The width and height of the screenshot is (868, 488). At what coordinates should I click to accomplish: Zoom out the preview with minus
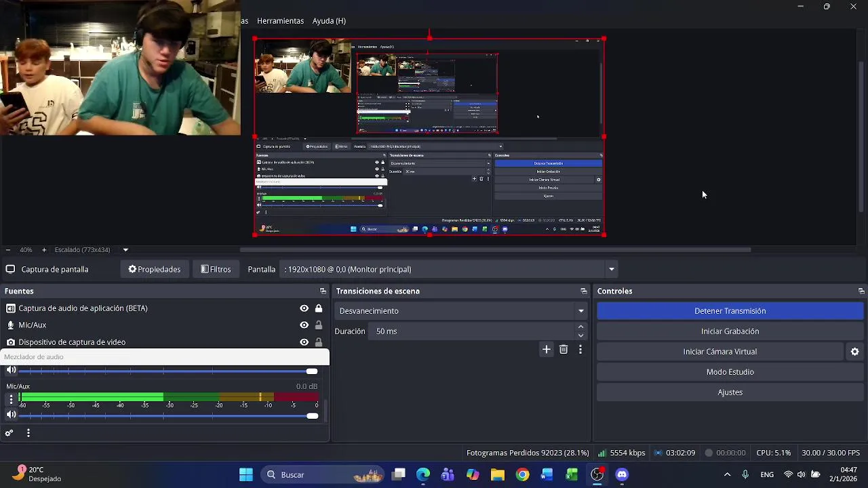(x=8, y=250)
